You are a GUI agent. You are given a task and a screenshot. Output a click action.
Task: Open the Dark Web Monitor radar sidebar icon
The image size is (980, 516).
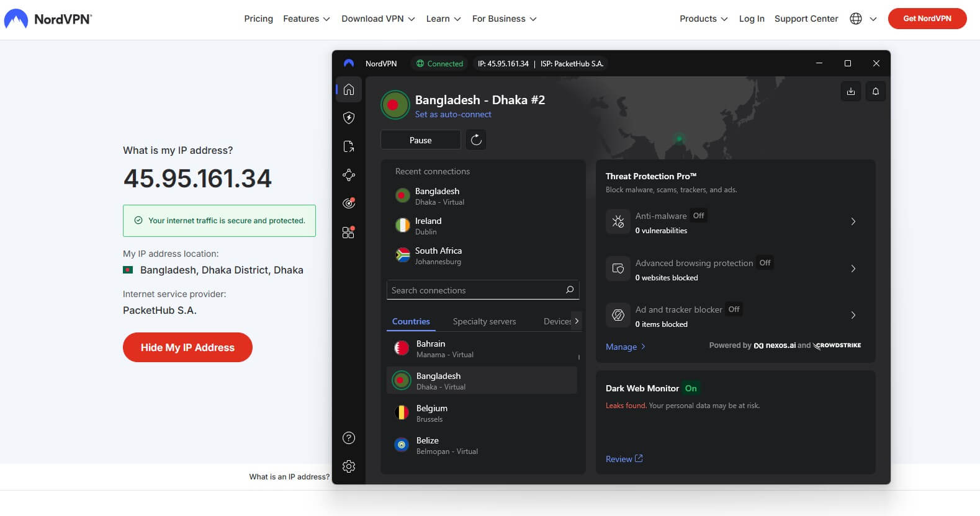(349, 203)
